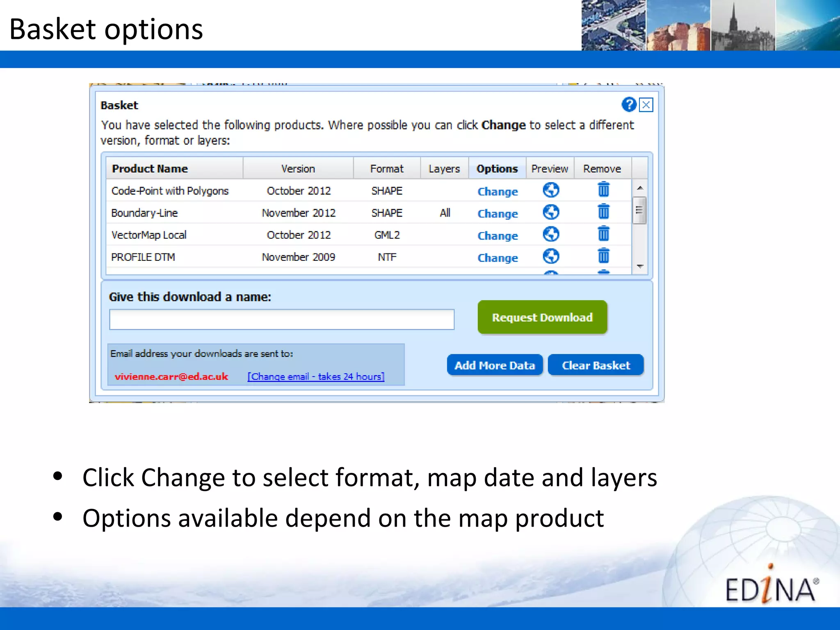Click Change for VectorMap Local
This screenshot has height=630, width=840.
pos(498,236)
